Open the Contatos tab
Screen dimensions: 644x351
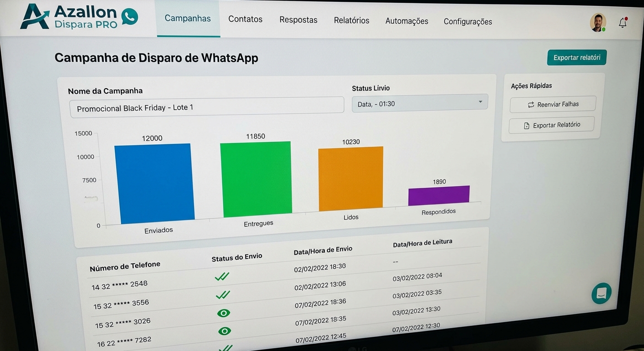click(245, 19)
